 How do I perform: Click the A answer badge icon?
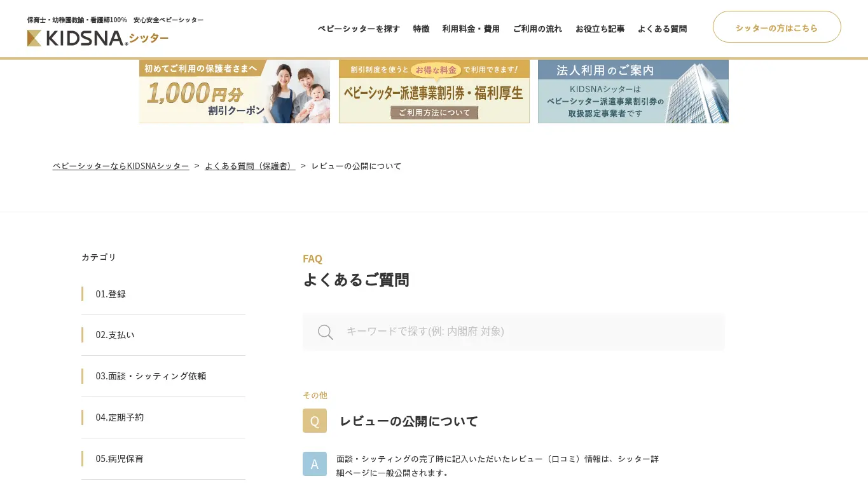[315, 464]
